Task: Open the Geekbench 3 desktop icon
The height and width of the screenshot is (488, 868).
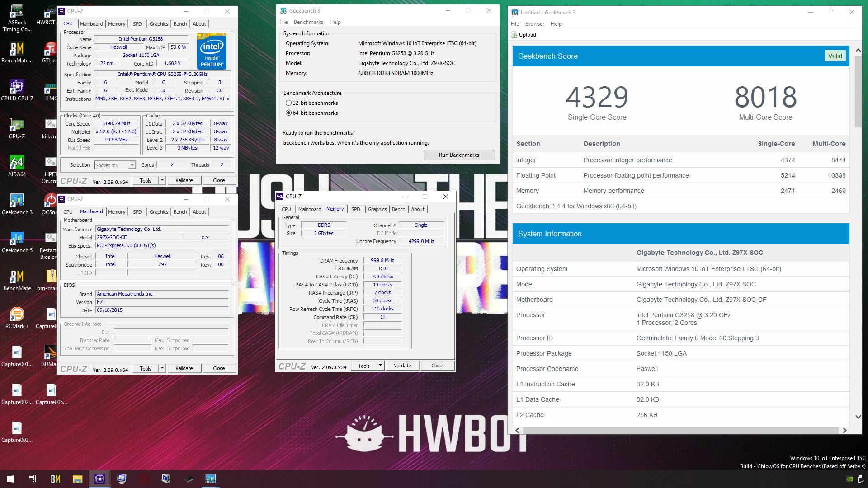Action: tap(17, 204)
